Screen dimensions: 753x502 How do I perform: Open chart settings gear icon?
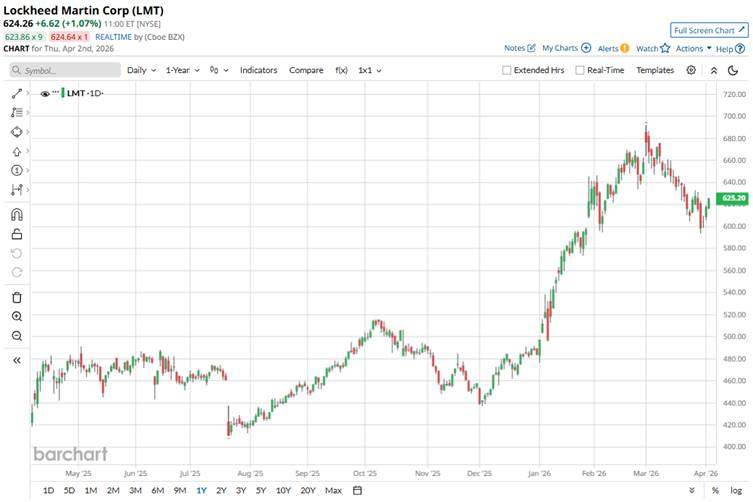pos(691,70)
